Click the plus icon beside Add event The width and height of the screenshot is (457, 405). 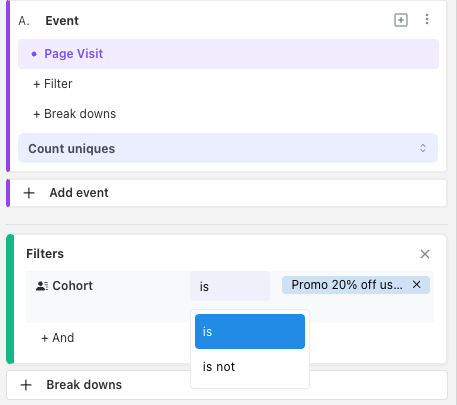[29, 193]
